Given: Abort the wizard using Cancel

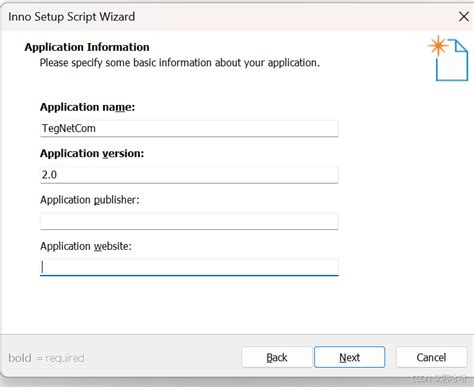Looking at the screenshot, I should click(431, 357).
